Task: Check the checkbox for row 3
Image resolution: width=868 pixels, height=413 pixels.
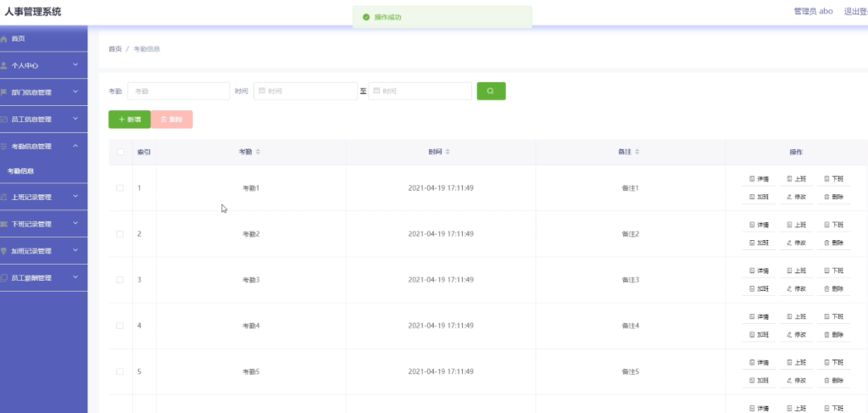Action: click(120, 280)
